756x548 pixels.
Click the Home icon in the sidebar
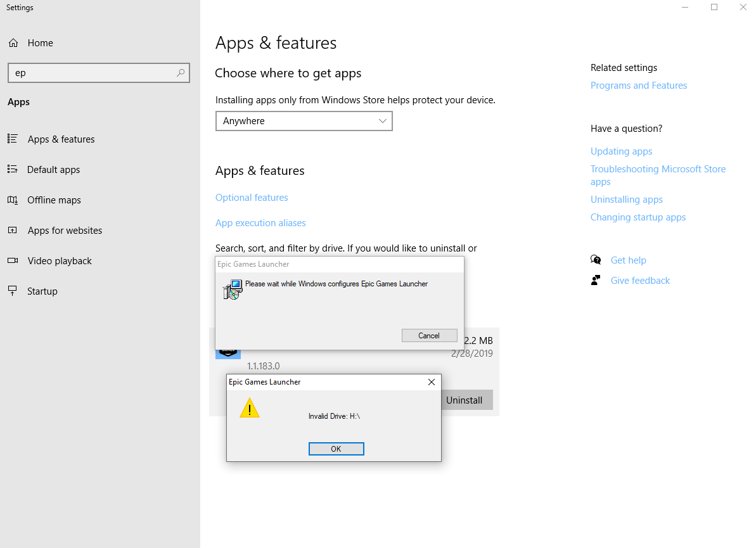coord(13,43)
